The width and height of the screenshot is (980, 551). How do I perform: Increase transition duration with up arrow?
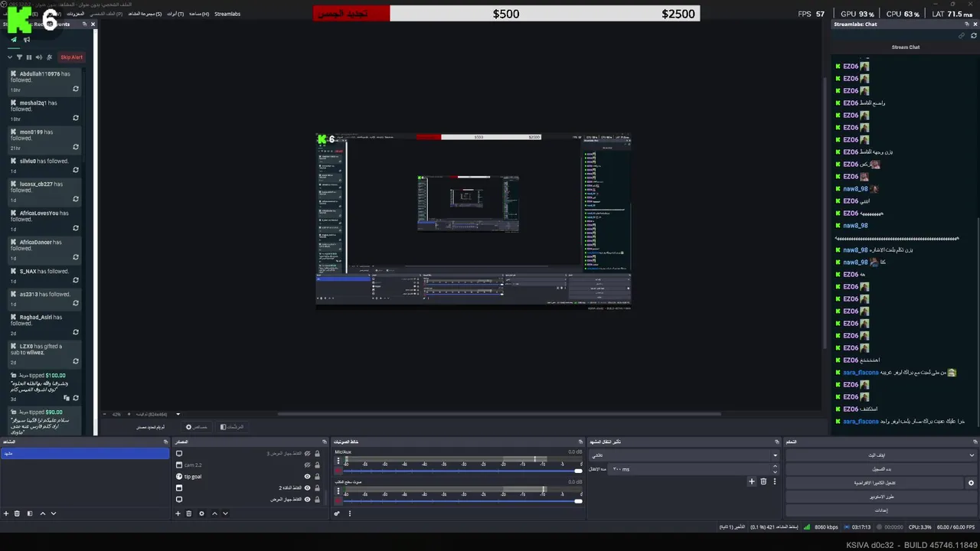tap(775, 466)
